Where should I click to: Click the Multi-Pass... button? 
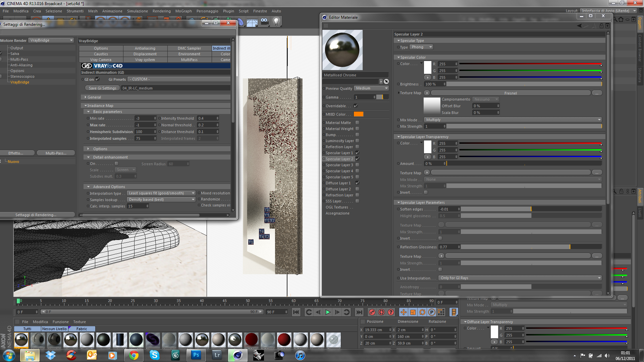56,153
